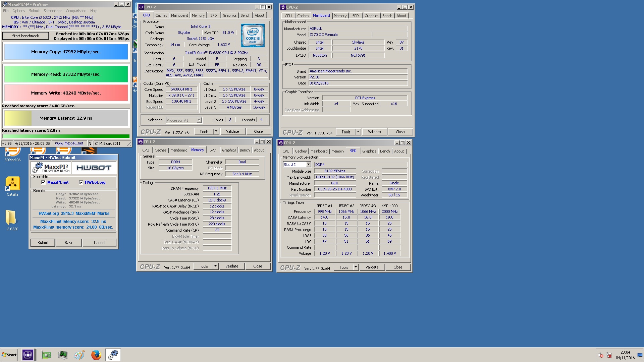Switch to About tab in CPU-Z SPD window
Screen dimensions: 644x362
(399, 151)
